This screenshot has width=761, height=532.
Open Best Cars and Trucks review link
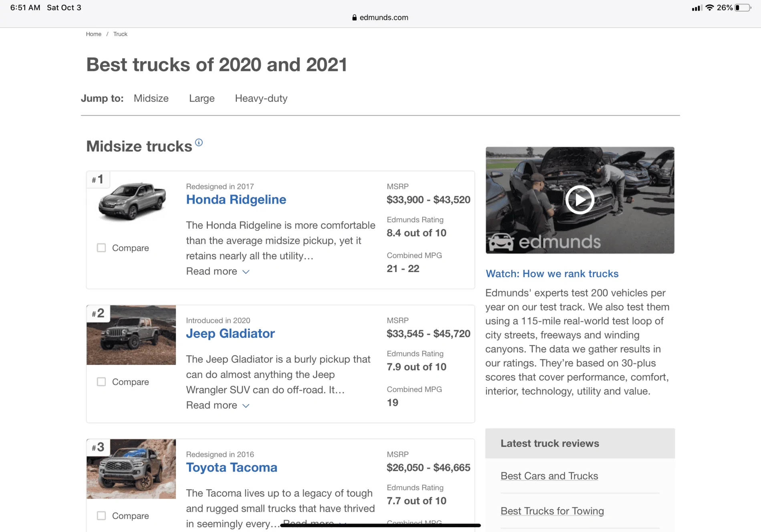[x=549, y=476]
